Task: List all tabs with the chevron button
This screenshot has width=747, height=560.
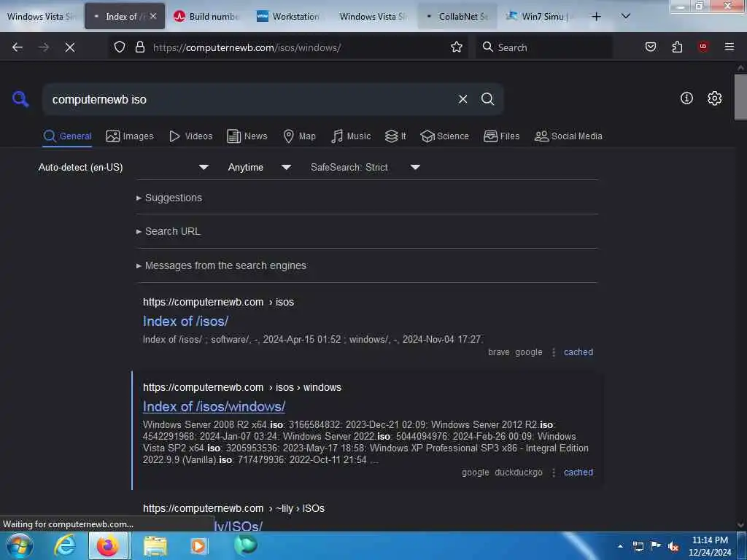Action: click(x=626, y=17)
